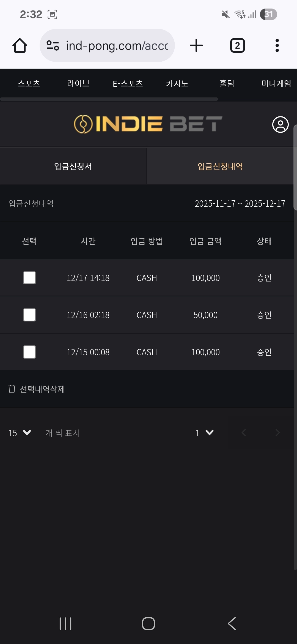The height and width of the screenshot is (644, 297).
Task: Switch to the 입금신청서 tab
Action: tap(73, 166)
